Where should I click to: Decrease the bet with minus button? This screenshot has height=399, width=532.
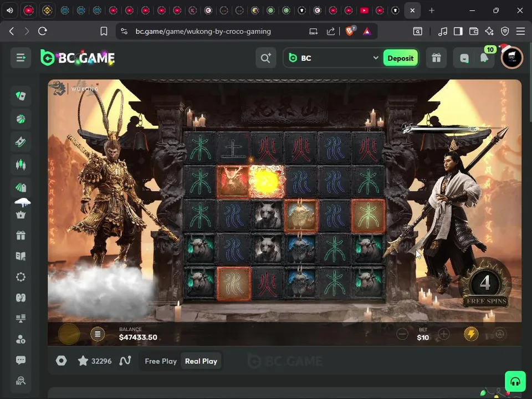(402, 334)
